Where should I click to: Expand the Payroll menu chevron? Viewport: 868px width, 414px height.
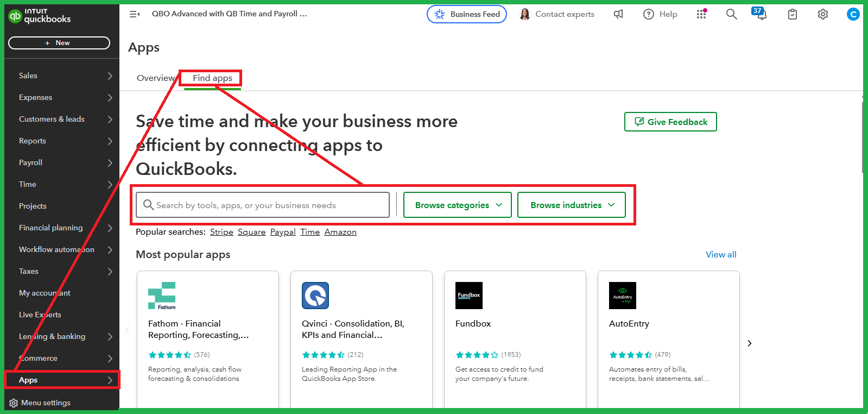tap(110, 163)
